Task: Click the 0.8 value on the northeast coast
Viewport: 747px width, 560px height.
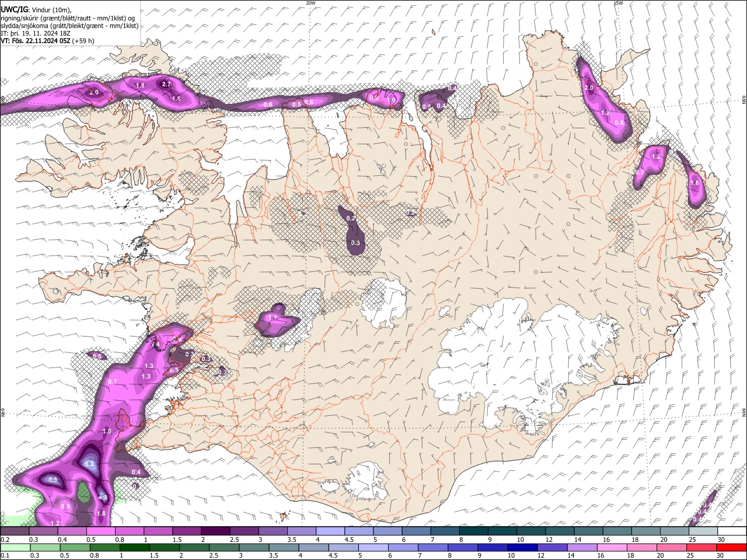Action: tap(619, 123)
